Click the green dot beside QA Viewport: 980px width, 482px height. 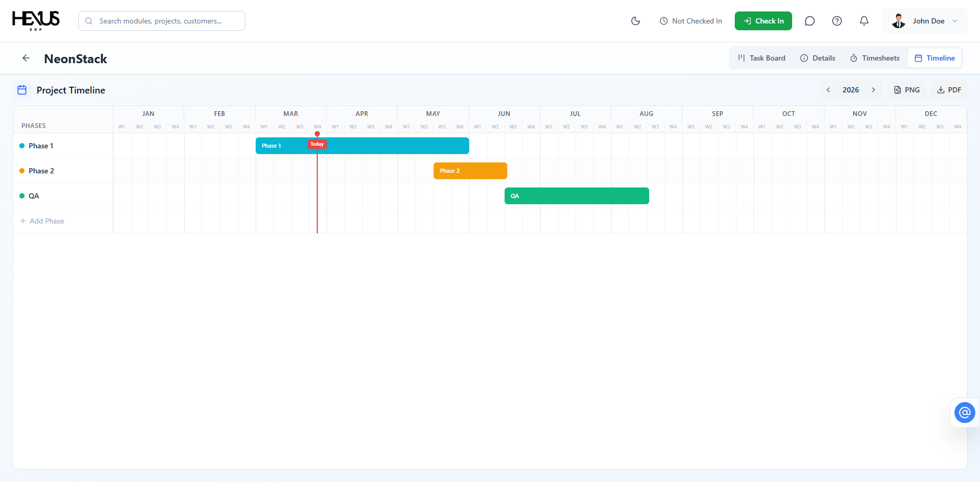[x=22, y=196]
